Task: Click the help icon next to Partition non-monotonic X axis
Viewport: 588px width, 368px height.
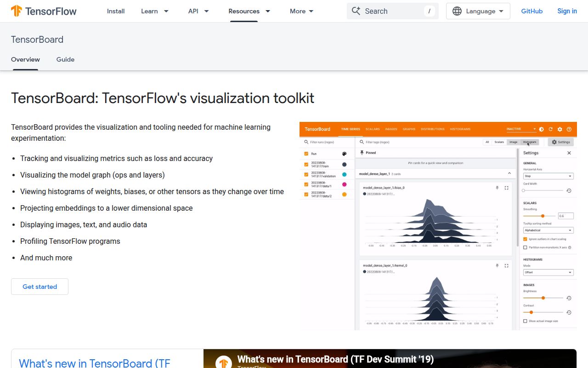Action: coord(570,247)
